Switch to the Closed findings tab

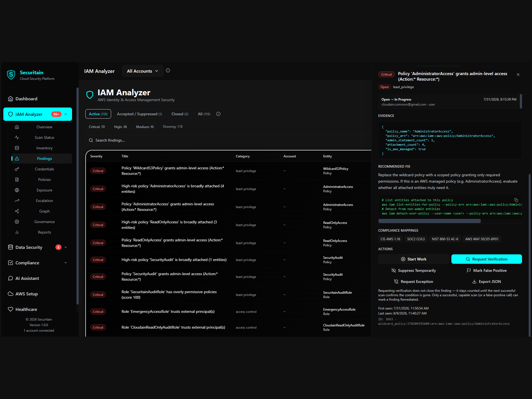tap(180, 114)
